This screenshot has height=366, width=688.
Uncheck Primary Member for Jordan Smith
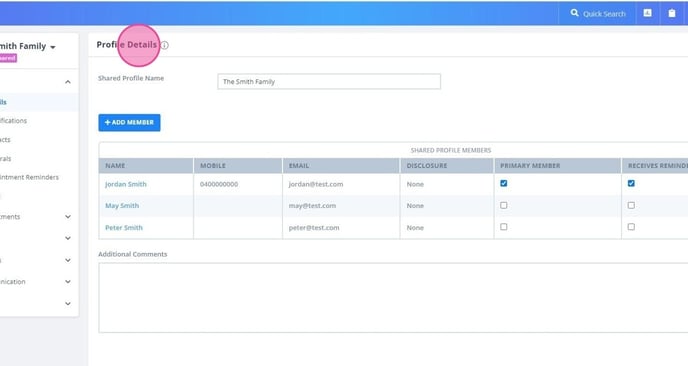504,183
